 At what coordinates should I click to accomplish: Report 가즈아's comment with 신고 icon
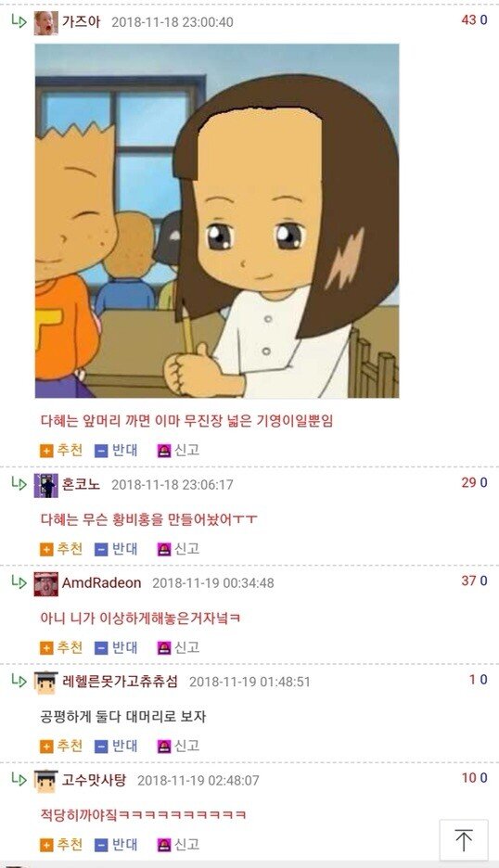click(x=178, y=450)
